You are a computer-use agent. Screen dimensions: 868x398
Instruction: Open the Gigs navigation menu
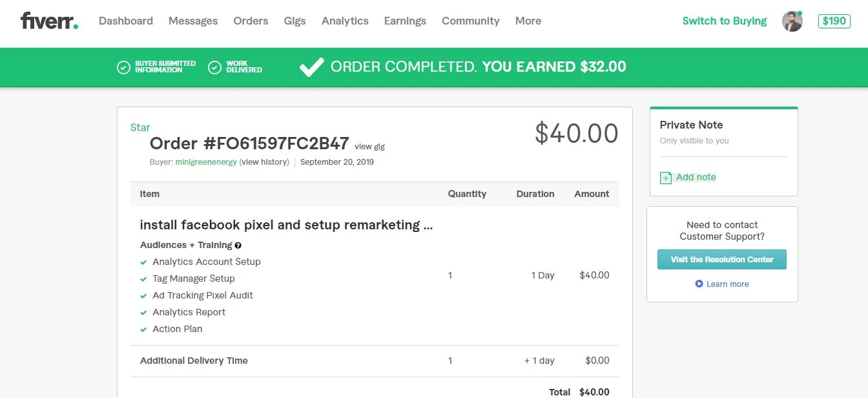(294, 21)
